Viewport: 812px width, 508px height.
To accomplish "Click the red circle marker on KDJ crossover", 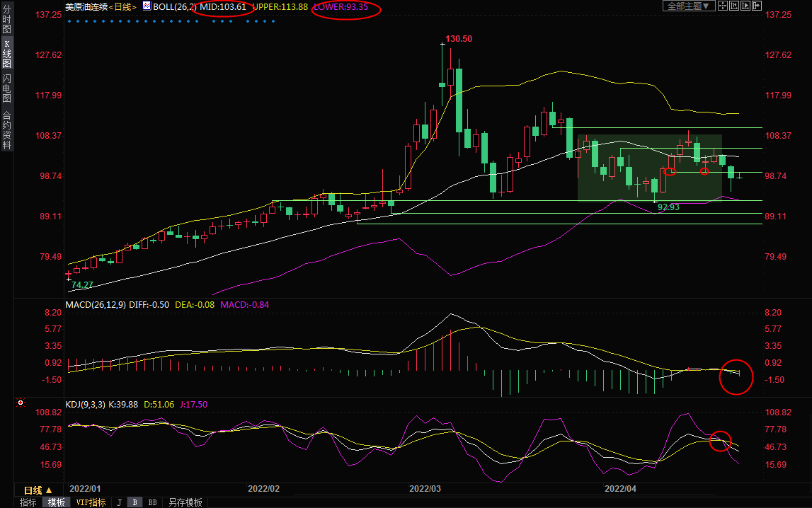I will click(x=720, y=440).
